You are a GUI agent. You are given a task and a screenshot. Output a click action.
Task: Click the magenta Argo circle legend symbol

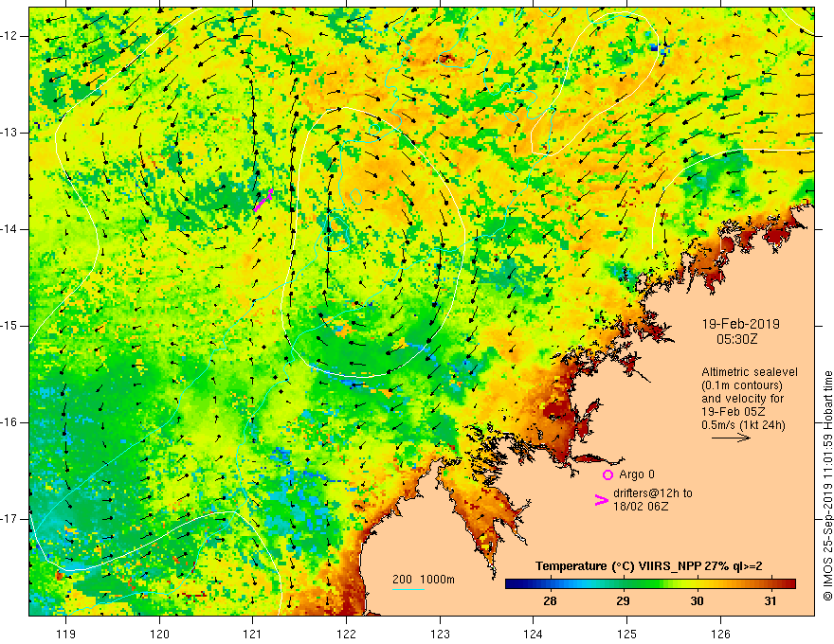[x=607, y=474]
